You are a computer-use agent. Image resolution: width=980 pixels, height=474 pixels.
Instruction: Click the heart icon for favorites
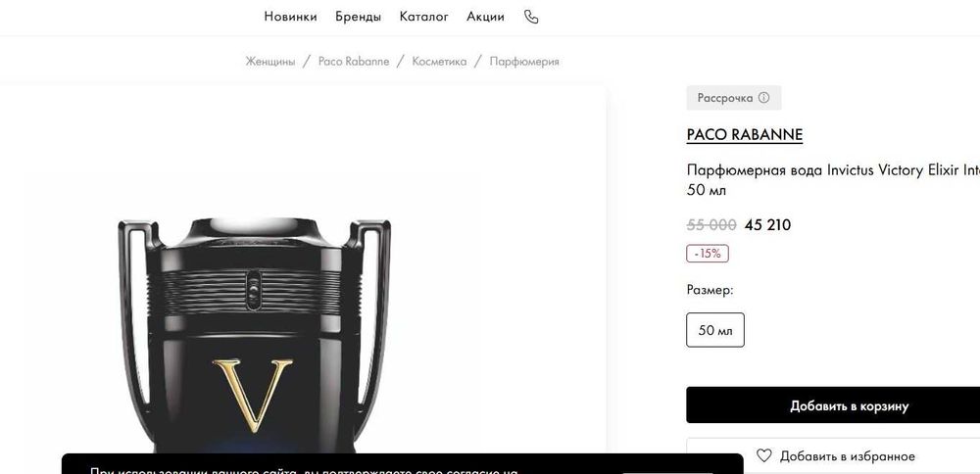(763, 456)
